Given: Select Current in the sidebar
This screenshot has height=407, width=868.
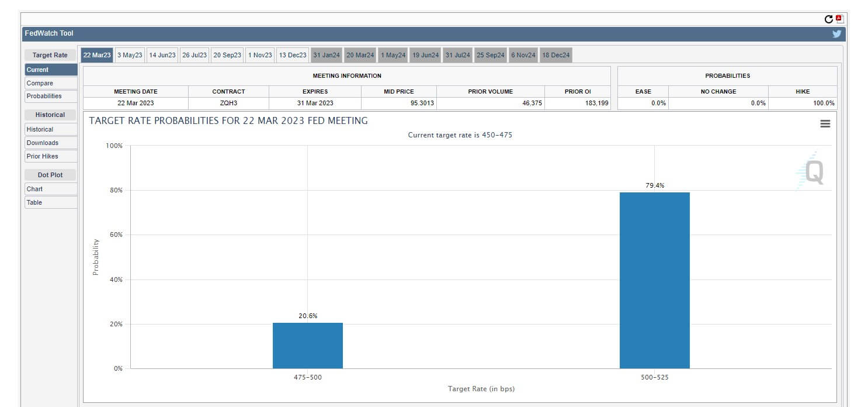Looking at the screenshot, I should pyautogui.click(x=50, y=70).
